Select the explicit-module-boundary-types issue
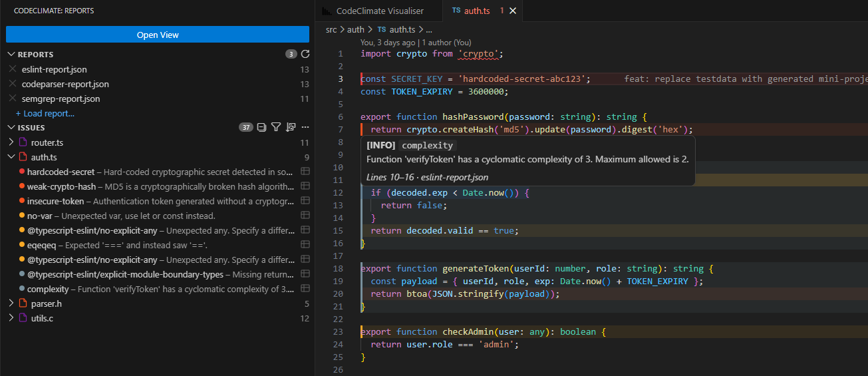 click(x=158, y=274)
